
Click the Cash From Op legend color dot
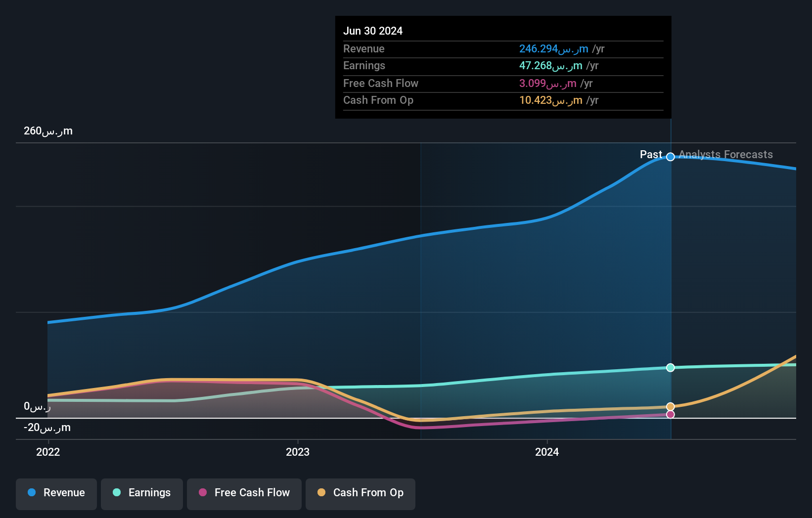pos(321,492)
